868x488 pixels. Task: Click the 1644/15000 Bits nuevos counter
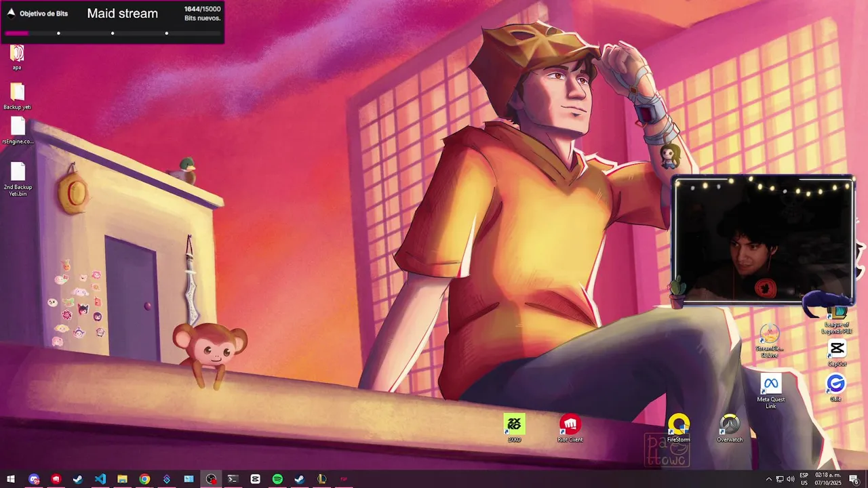202,14
